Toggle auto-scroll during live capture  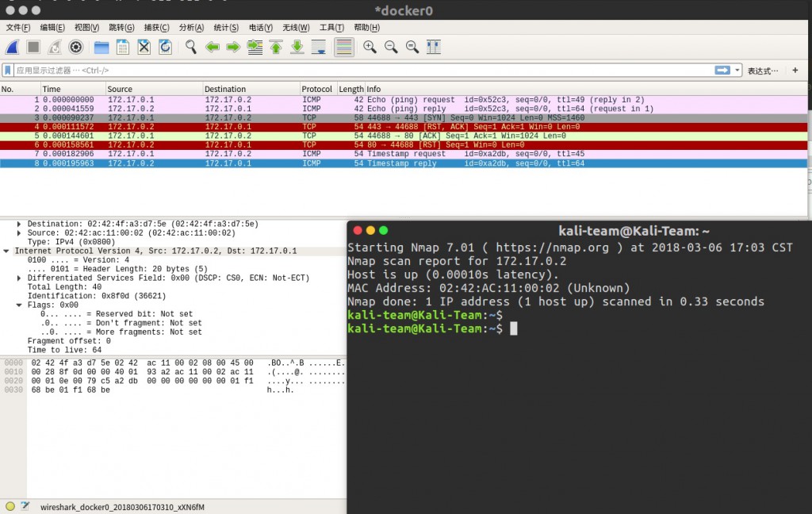(x=319, y=47)
